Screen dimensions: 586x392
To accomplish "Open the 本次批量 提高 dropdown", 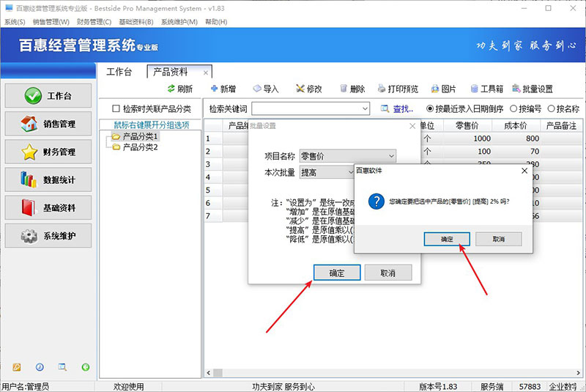I will (x=351, y=172).
